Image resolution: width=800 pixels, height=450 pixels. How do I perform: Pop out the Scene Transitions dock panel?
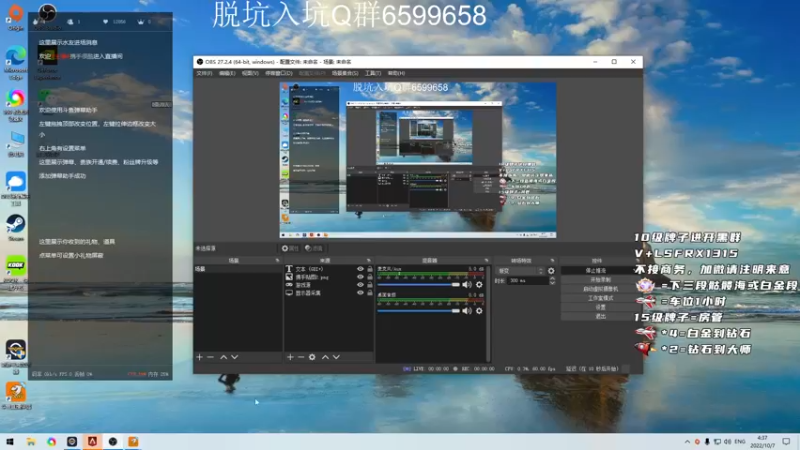click(552, 261)
